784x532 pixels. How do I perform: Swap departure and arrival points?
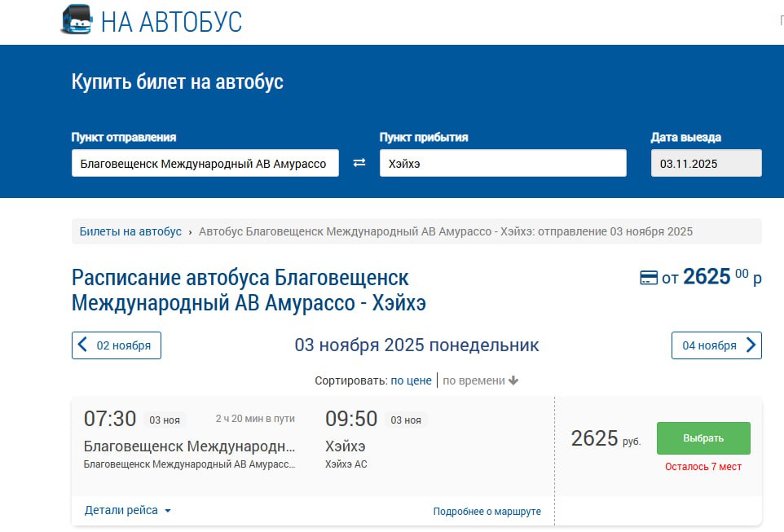[359, 163]
